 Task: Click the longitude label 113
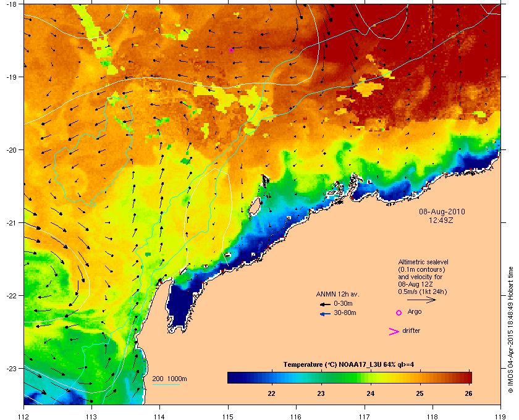[91, 417]
